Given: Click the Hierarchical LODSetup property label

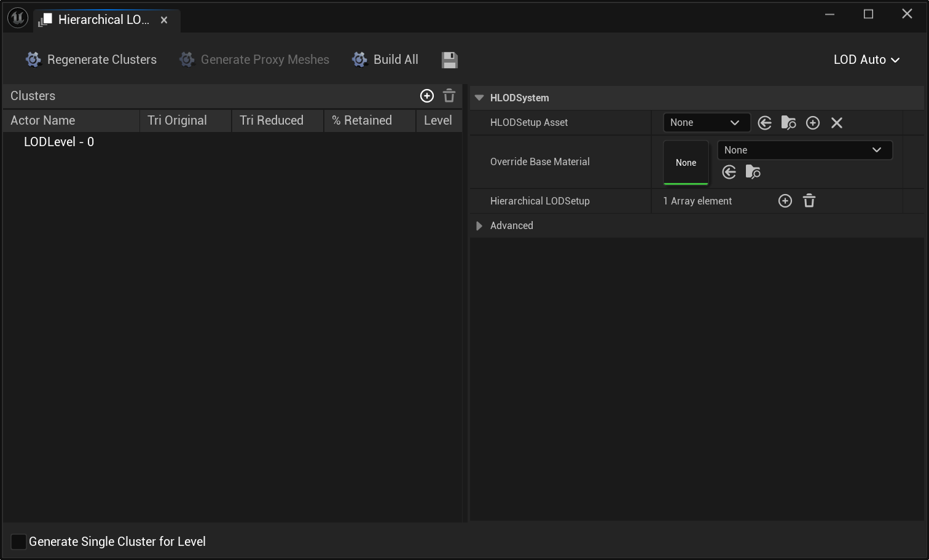Looking at the screenshot, I should (539, 201).
